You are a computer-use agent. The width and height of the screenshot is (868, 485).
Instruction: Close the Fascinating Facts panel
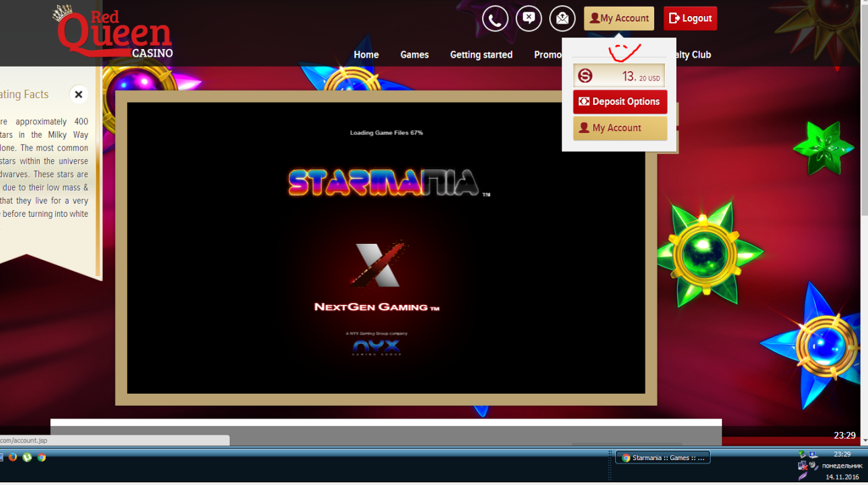(79, 95)
